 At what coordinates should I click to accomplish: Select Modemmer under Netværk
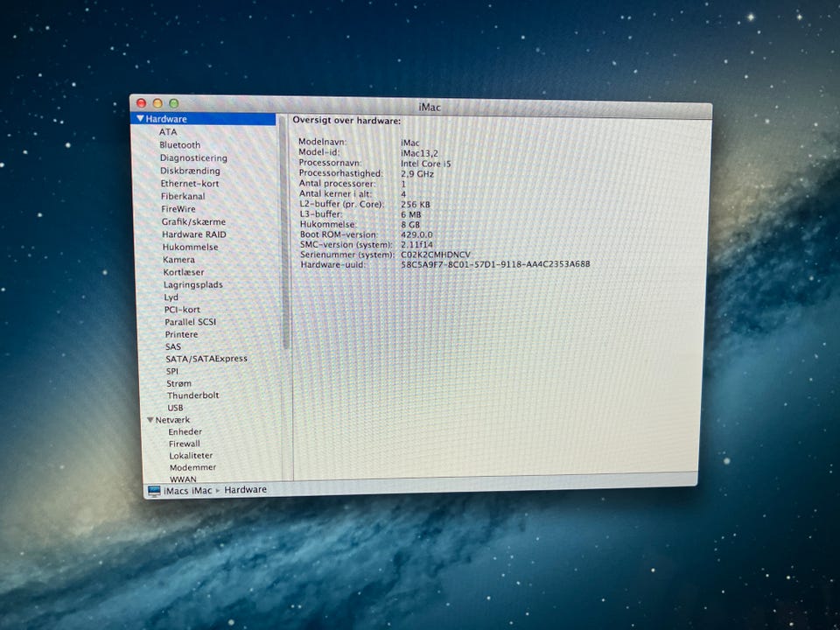click(x=192, y=467)
